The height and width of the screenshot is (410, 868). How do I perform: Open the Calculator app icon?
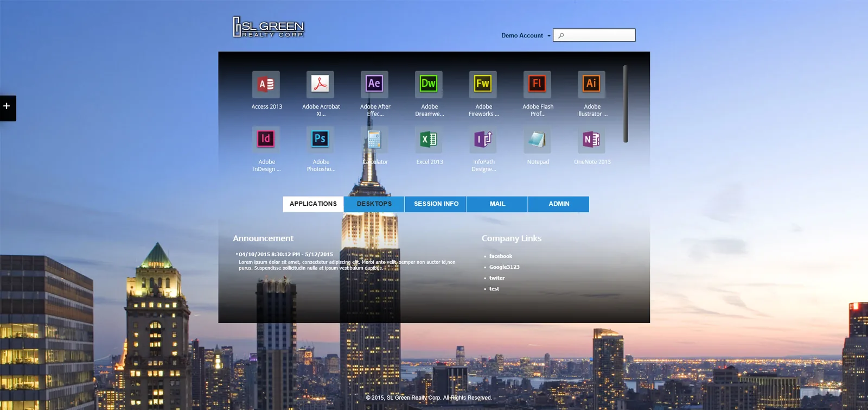[x=374, y=140]
